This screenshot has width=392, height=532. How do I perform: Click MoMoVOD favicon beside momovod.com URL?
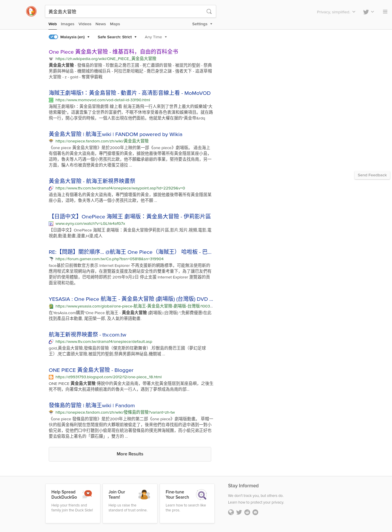[51, 100]
